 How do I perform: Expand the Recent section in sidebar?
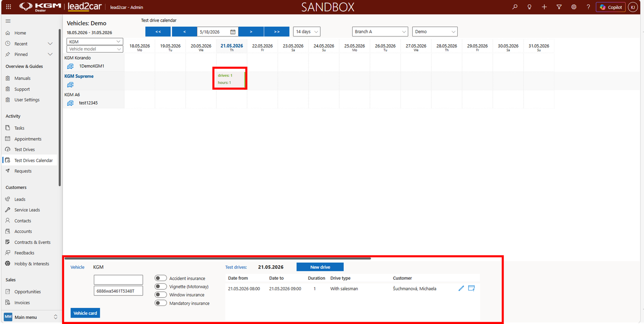pyautogui.click(x=50, y=44)
